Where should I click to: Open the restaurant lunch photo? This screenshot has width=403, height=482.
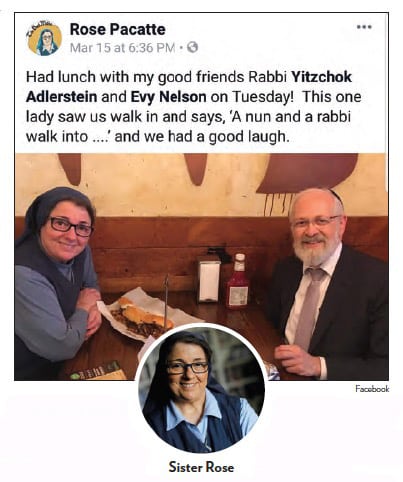coord(201,267)
